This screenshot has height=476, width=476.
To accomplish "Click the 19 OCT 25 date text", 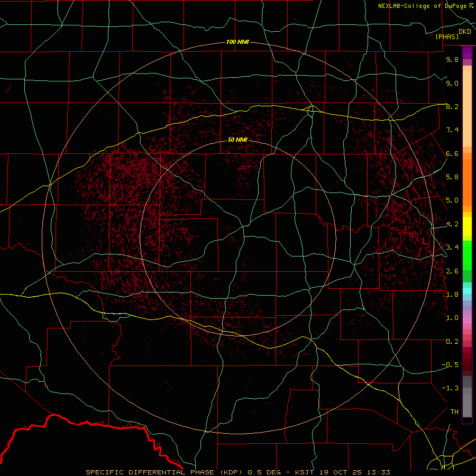I will (x=340, y=472).
